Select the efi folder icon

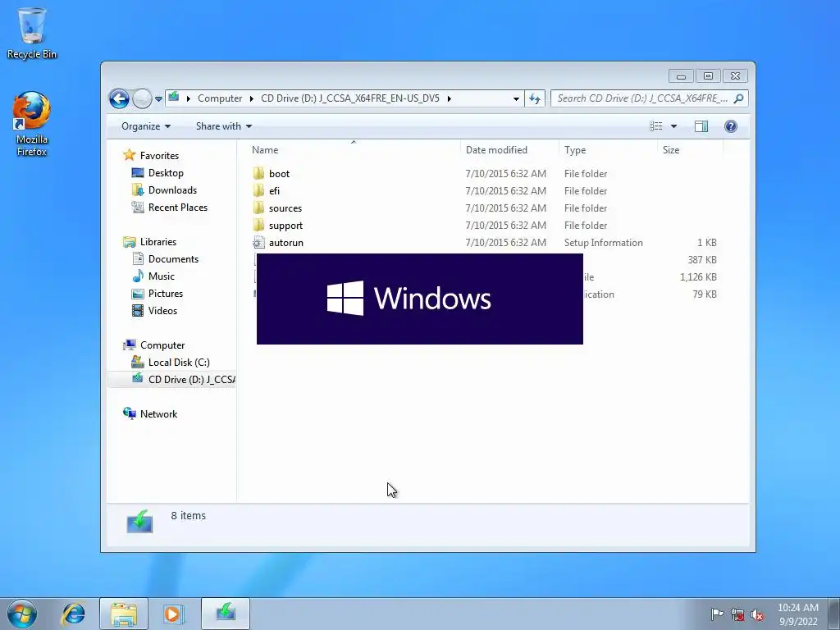pyautogui.click(x=258, y=190)
